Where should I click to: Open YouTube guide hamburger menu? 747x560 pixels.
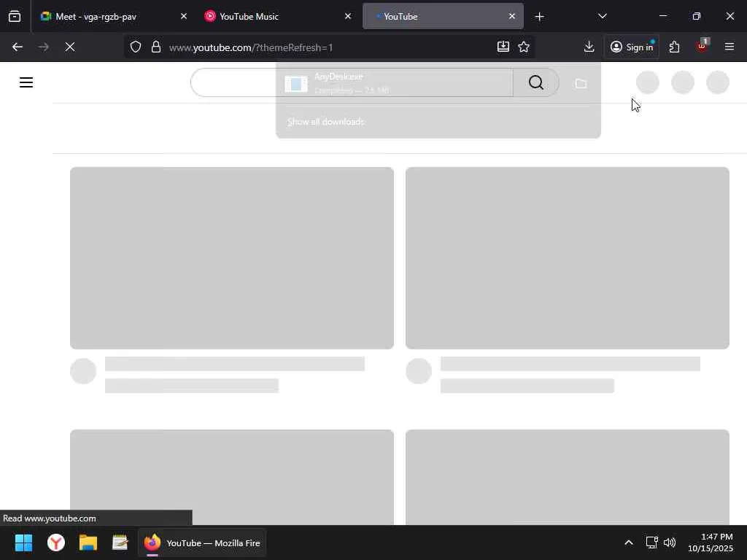[26, 82]
